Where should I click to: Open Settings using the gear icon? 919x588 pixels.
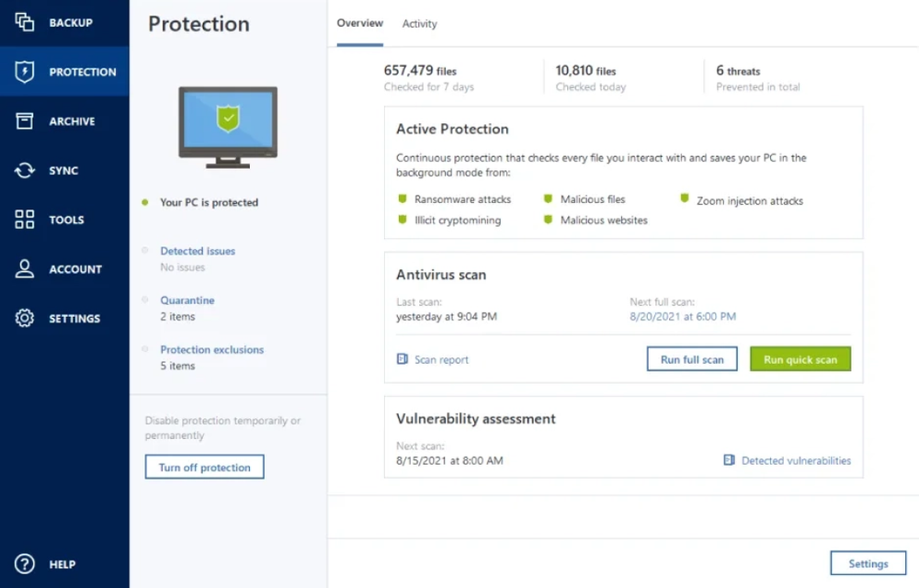pyautogui.click(x=22, y=318)
